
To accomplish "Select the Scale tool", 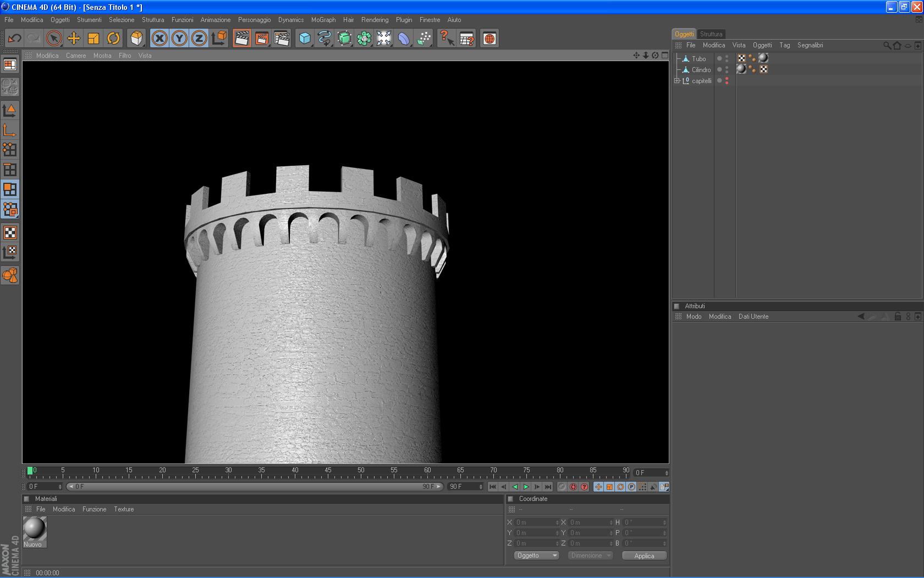I will [94, 39].
